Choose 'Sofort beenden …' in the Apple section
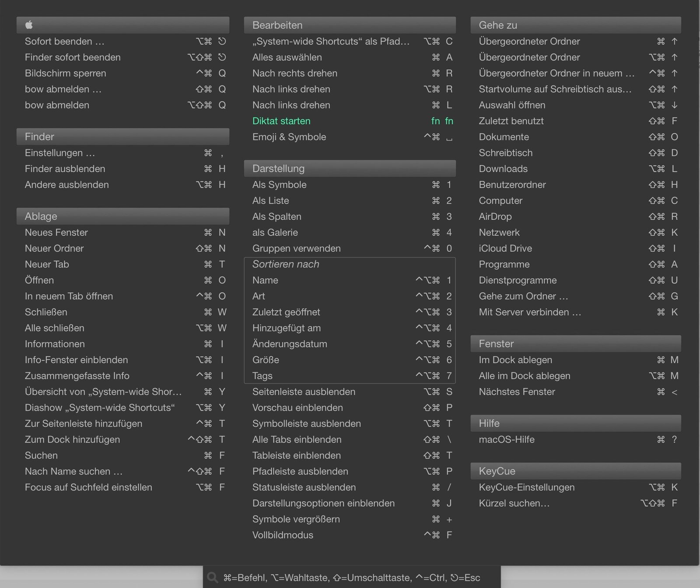 (123, 42)
